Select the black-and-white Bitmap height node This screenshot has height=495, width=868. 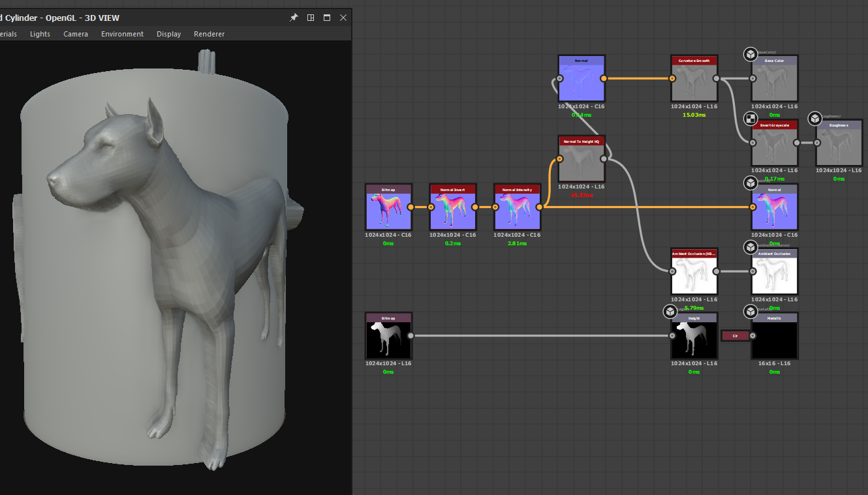388,339
